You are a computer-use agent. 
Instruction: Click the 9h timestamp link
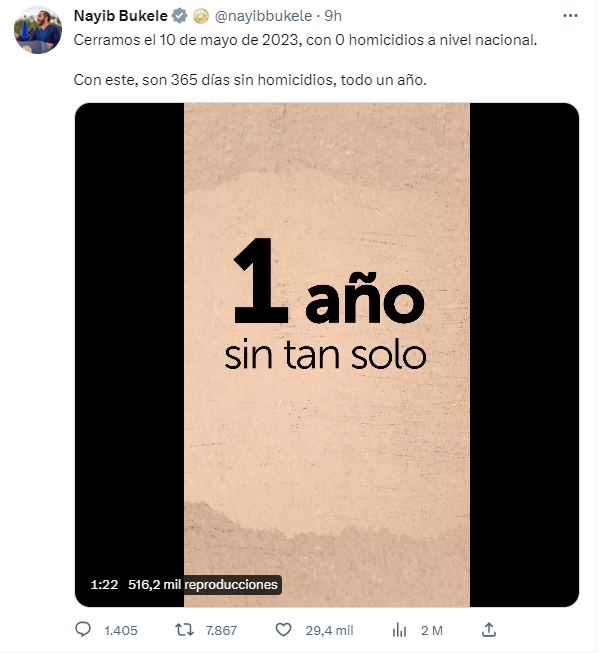tap(333, 16)
